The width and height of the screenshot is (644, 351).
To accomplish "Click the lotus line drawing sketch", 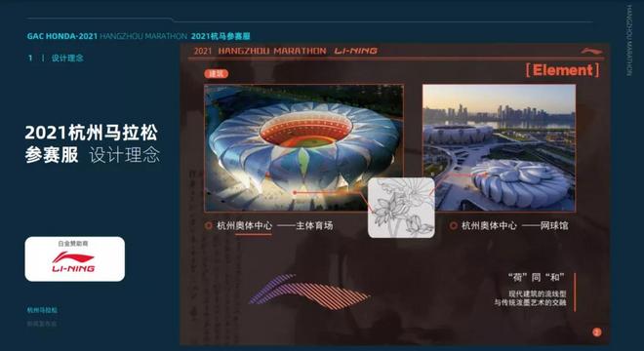I will (x=401, y=208).
